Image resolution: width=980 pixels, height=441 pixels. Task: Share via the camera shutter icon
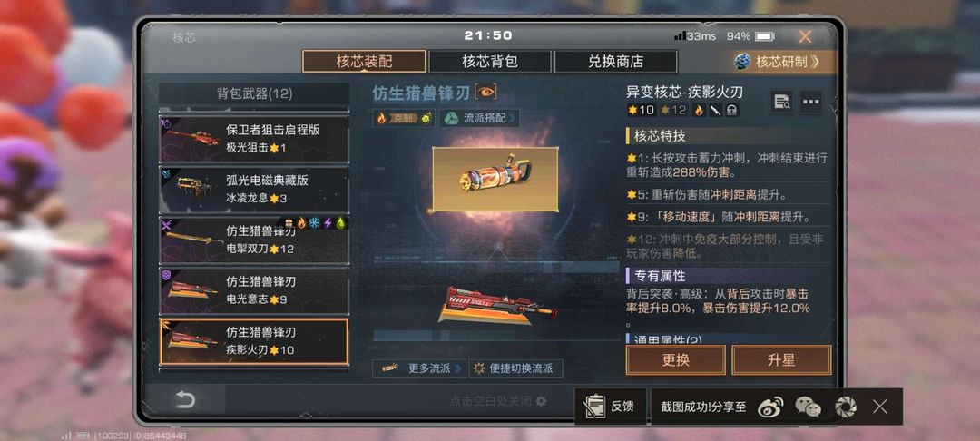tap(845, 407)
